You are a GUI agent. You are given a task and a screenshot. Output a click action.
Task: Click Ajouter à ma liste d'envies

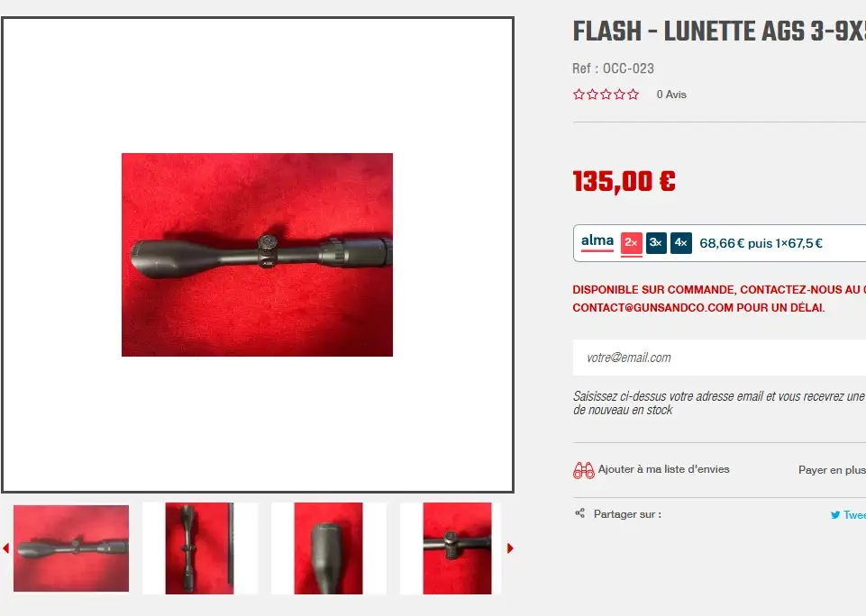tap(663, 469)
